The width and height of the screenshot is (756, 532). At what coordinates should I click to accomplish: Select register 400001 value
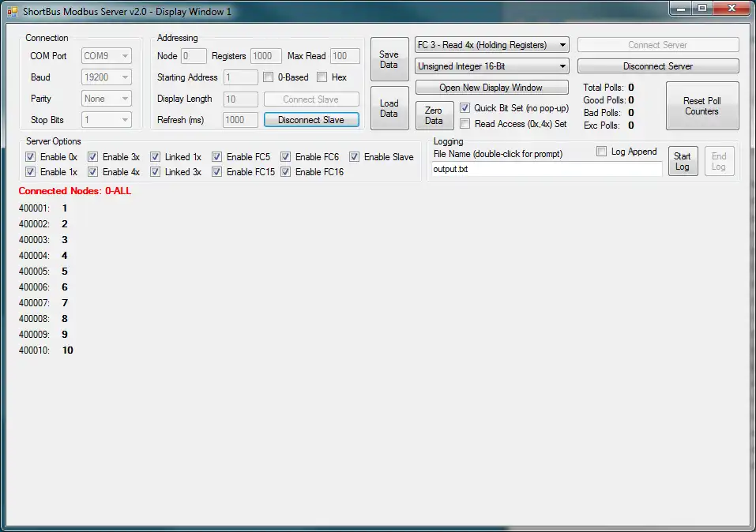tap(65, 208)
